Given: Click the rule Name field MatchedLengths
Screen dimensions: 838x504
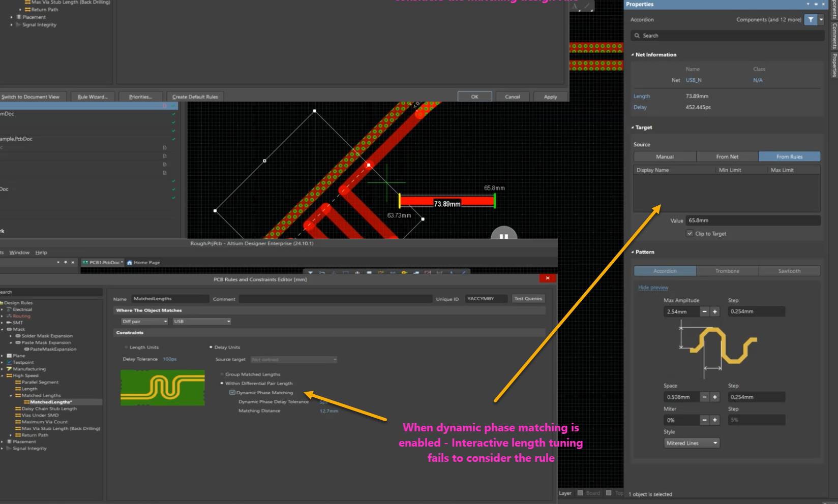Looking at the screenshot, I should pos(170,299).
